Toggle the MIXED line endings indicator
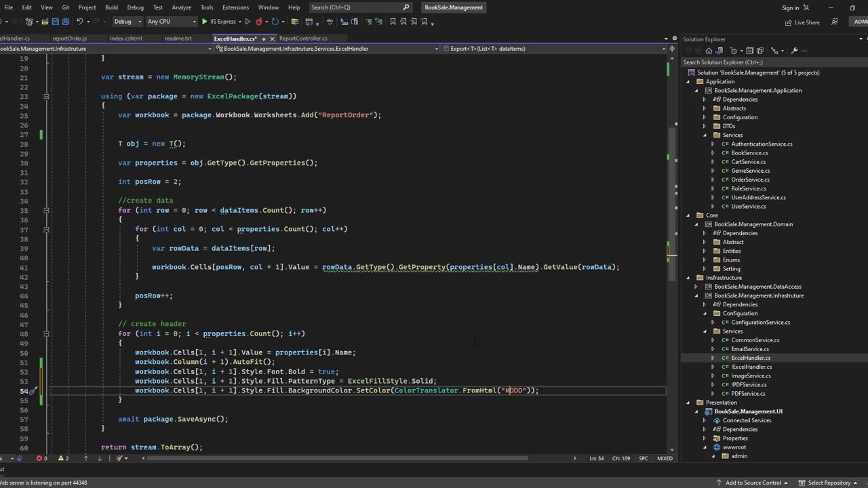 coord(665,458)
